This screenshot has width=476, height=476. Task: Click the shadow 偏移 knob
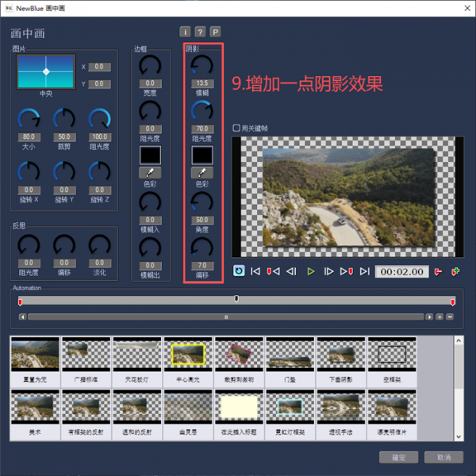202,248
